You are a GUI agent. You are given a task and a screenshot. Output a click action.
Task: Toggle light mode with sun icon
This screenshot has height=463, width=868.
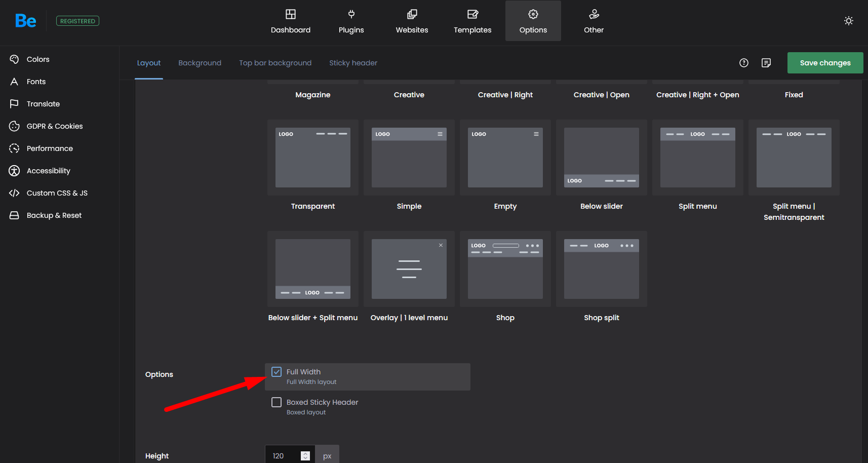click(849, 21)
